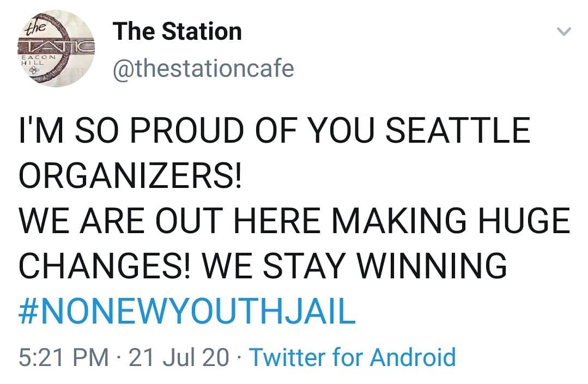This screenshot has width=588, height=384.
Task: Click the word "ORGANIZERS!" in the tweet
Action: click(130, 175)
